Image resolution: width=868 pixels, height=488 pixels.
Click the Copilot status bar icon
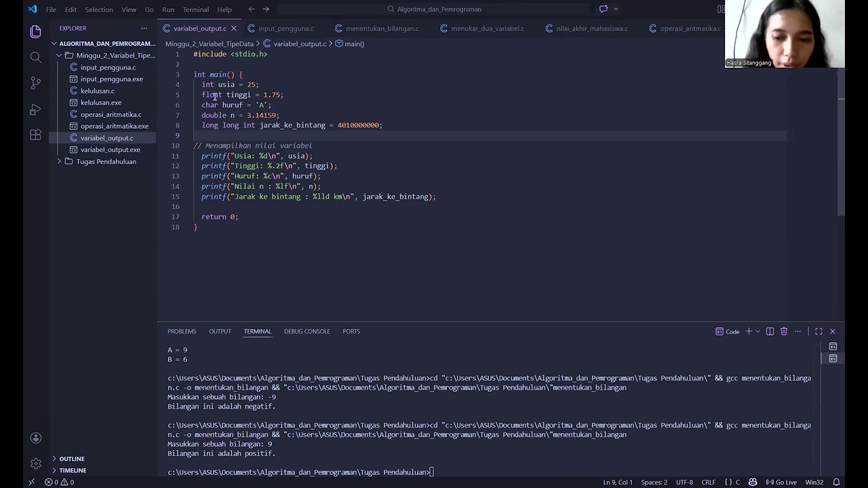[753, 483]
